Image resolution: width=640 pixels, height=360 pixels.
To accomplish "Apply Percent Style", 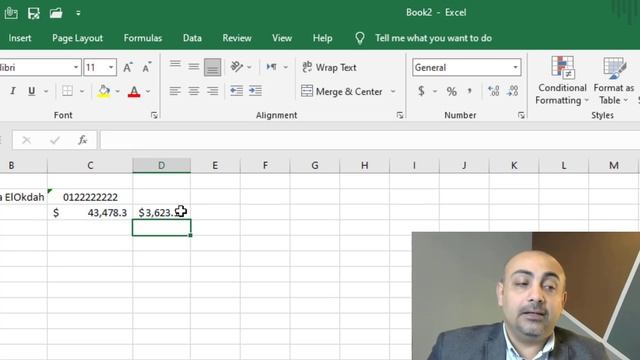I will [x=451, y=91].
